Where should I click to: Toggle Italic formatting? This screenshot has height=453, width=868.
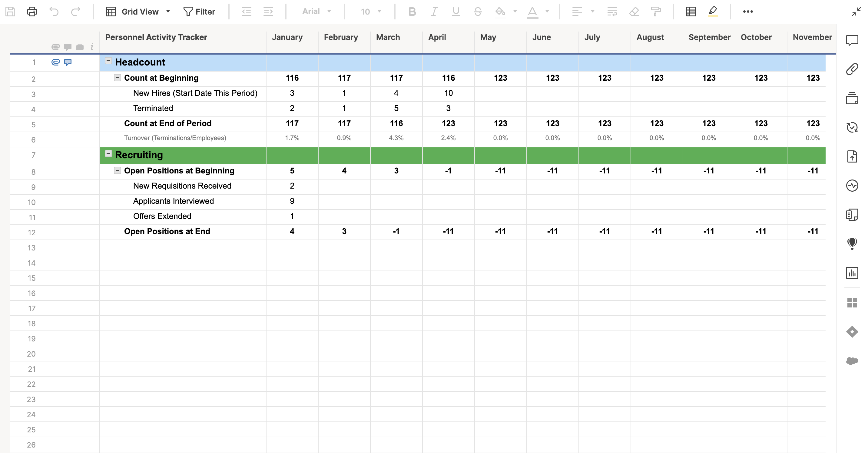434,12
